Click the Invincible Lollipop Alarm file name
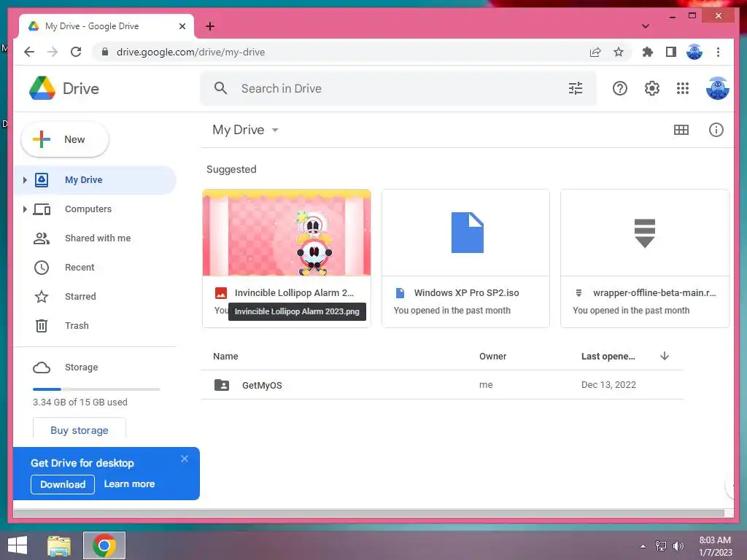 (x=294, y=293)
